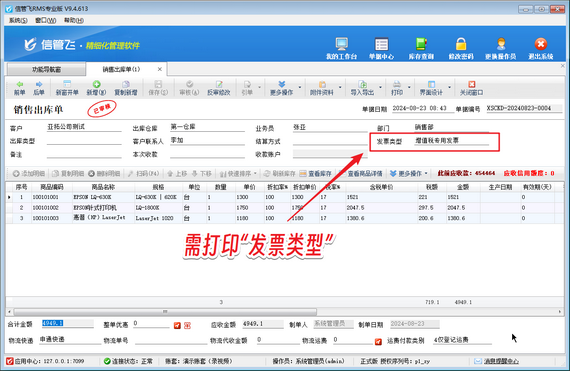Click 更换操作员 user icon
Screen dimensions: 570x371
tap(501, 44)
